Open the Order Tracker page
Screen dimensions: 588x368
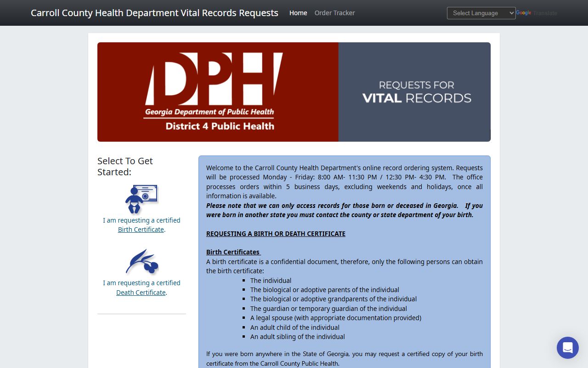335,13
